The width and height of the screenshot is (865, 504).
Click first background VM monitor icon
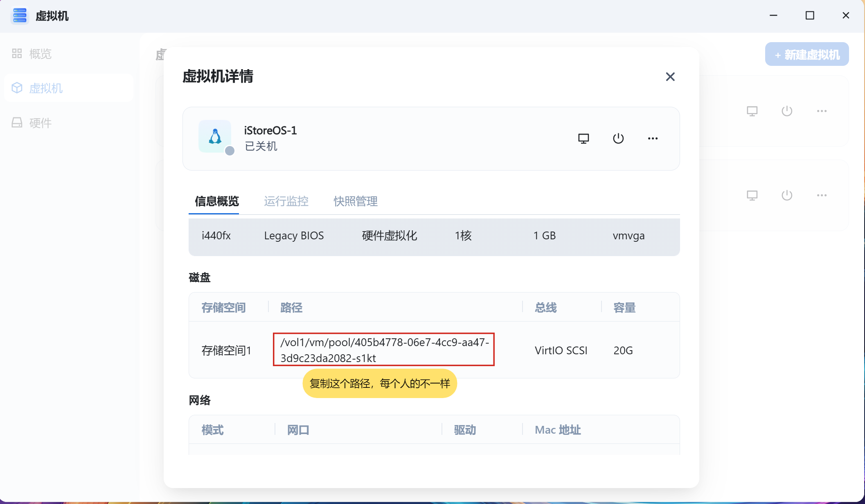[x=752, y=111]
